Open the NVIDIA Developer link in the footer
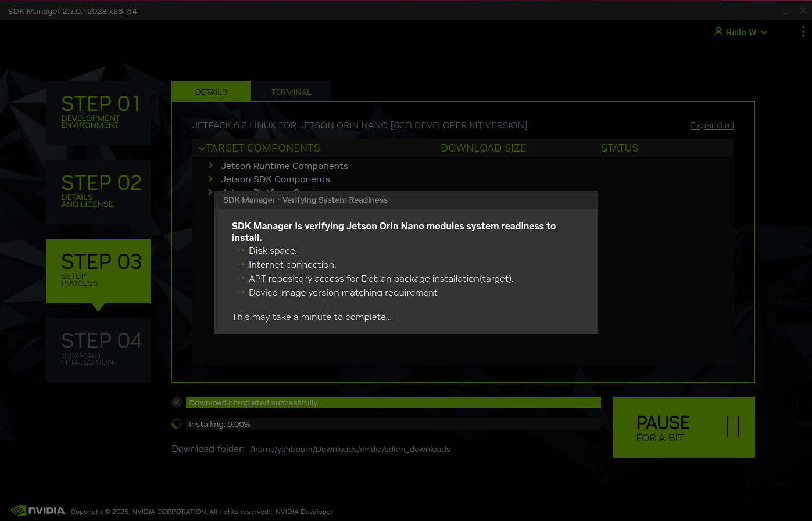Screen dimensions: 812x521 [x=304, y=512]
